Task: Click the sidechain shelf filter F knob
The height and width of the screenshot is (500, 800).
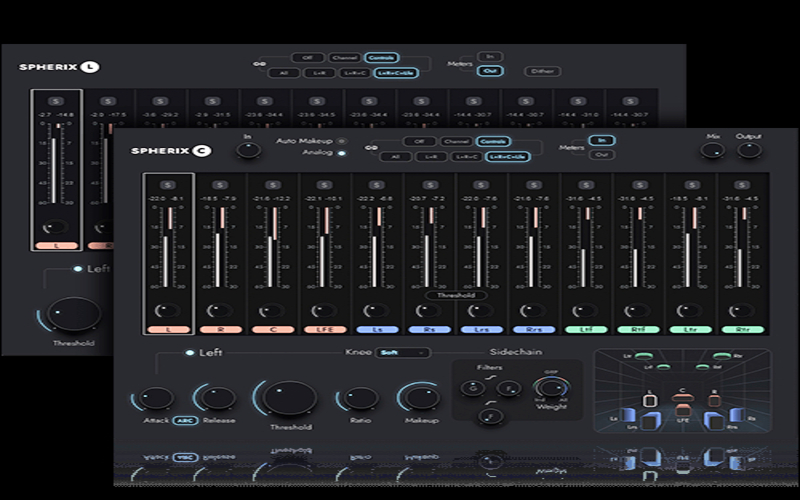Action: [509, 388]
